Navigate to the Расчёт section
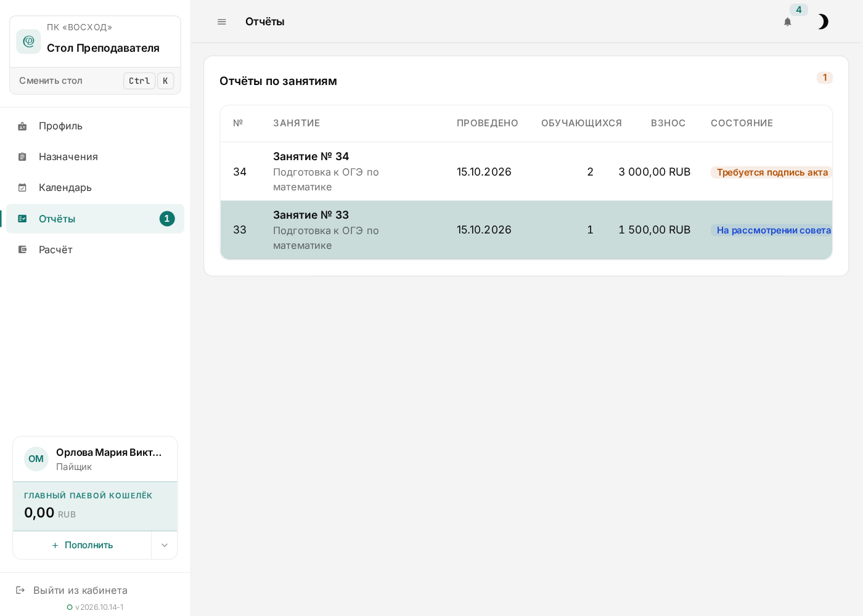Screen dimensions: 863x616 click(x=95, y=249)
